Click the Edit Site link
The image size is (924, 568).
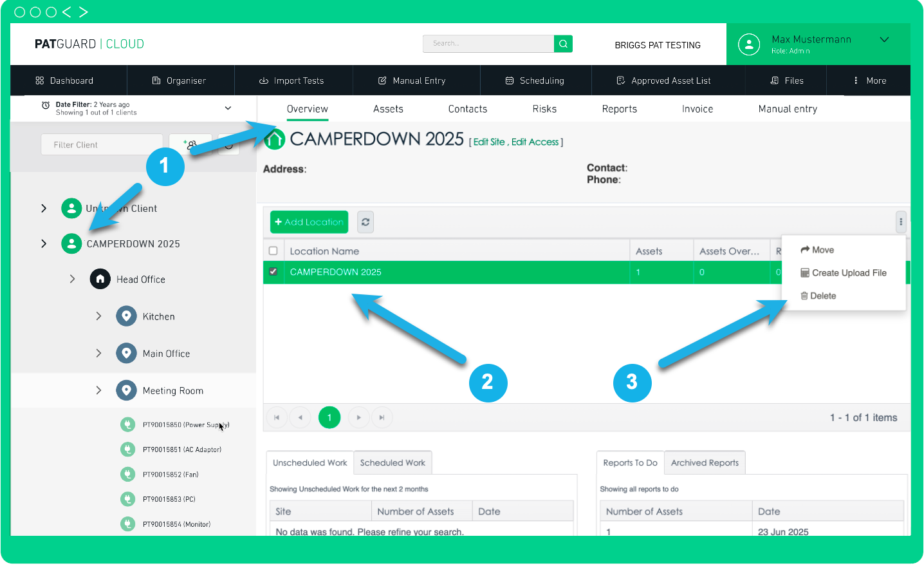(489, 142)
